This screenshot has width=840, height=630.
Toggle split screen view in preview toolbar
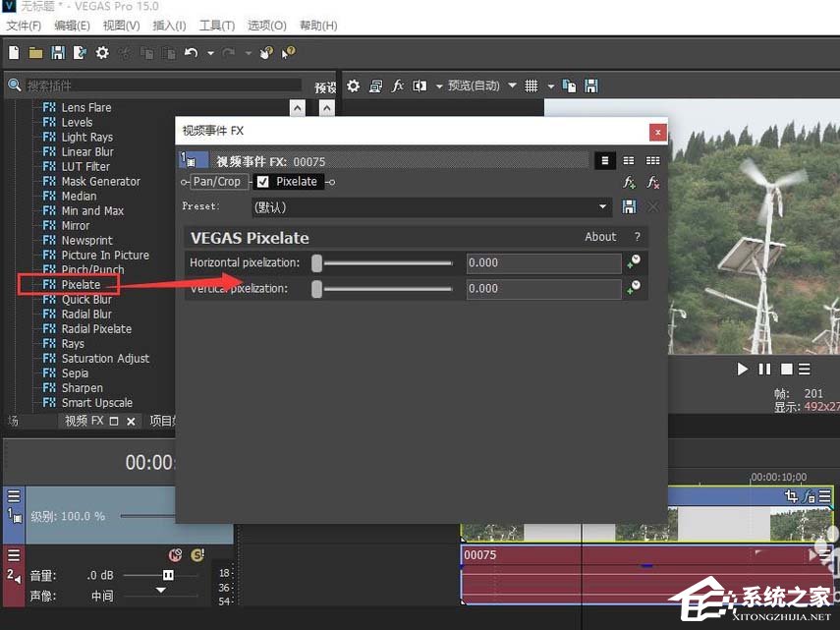pyautogui.click(x=420, y=86)
